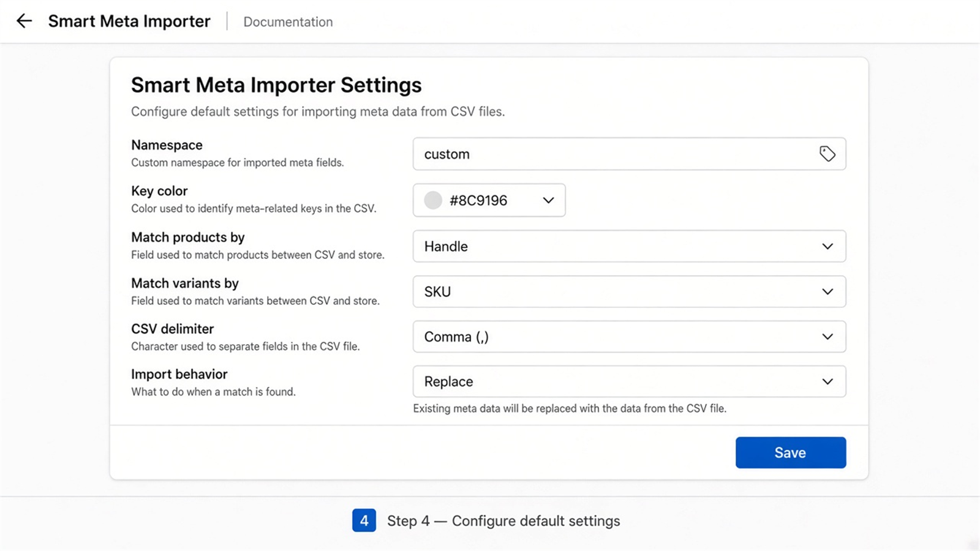980x551 pixels.
Task: Click Color used to identify meta-related keys text
Action: coord(254,209)
